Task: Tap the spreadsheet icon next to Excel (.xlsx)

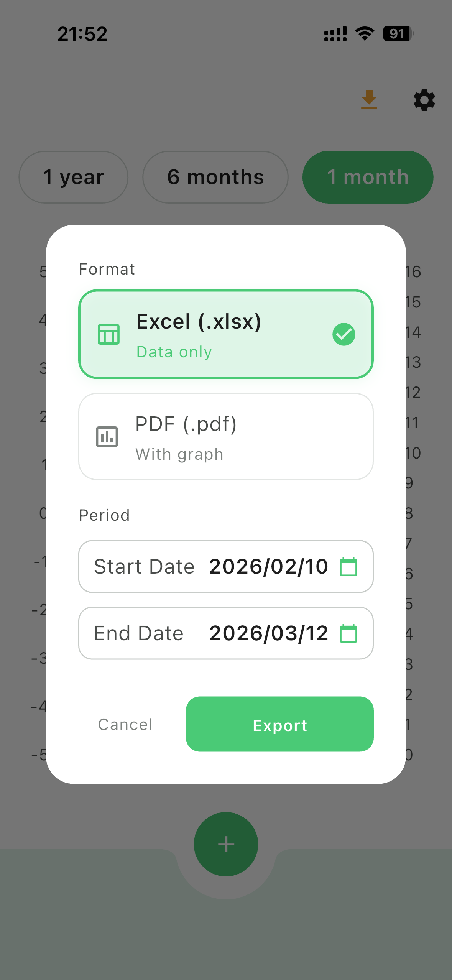Action: click(108, 334)
